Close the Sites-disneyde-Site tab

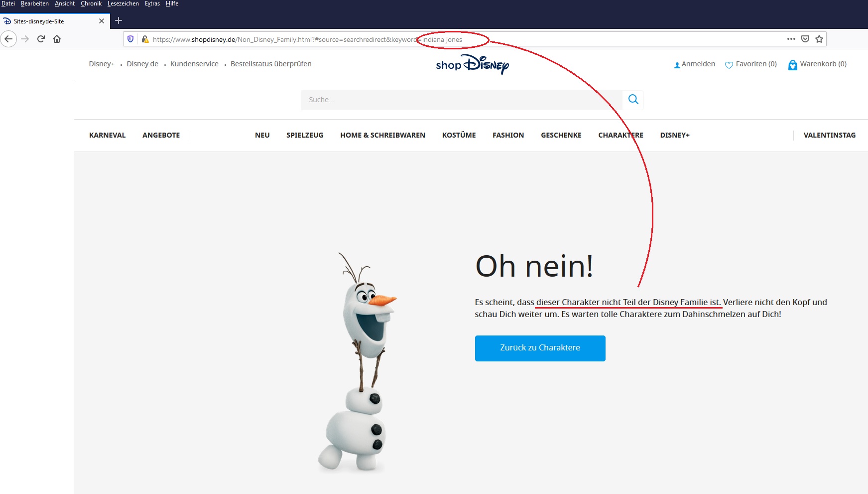tap(102, 21)
